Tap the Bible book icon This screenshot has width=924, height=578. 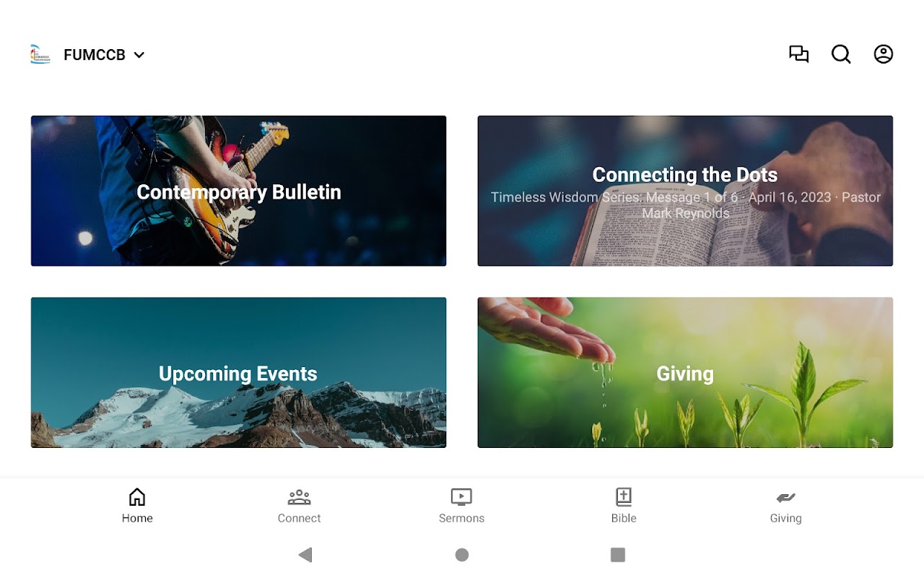pos(624,497)
